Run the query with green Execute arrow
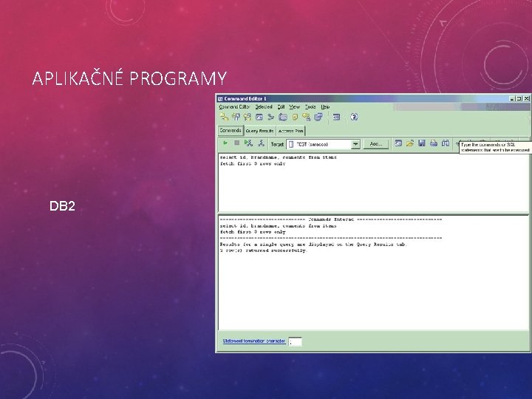This screenshot has height=399, width=532. 225,143
